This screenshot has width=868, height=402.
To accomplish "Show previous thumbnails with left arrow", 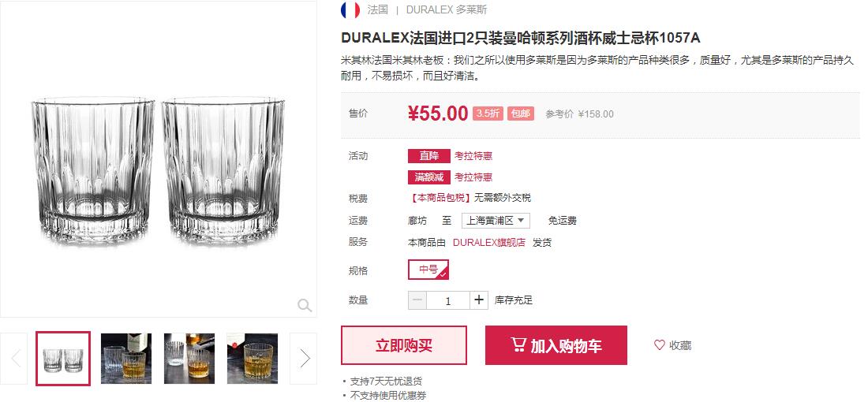I will pyautogui.click(x=14, y=359).
